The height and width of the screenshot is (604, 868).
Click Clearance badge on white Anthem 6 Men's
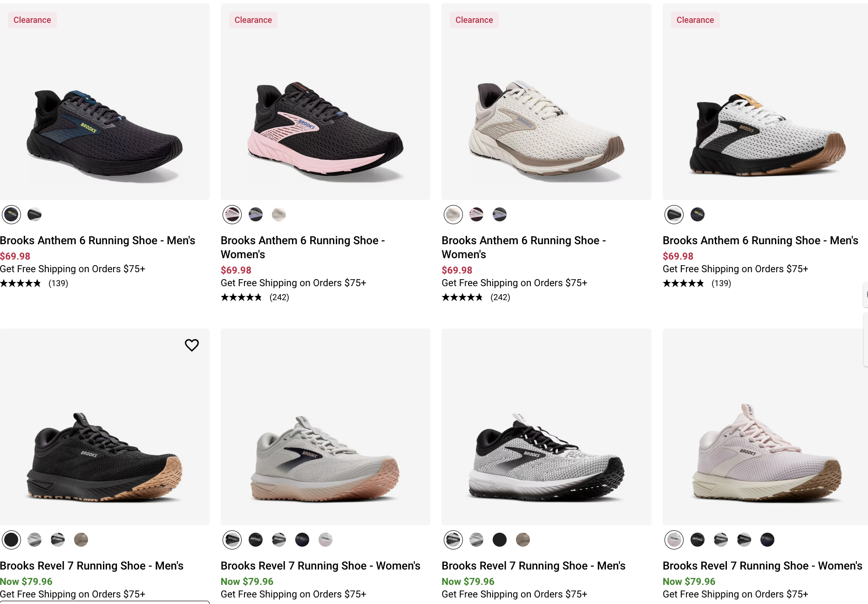(695, 20)
